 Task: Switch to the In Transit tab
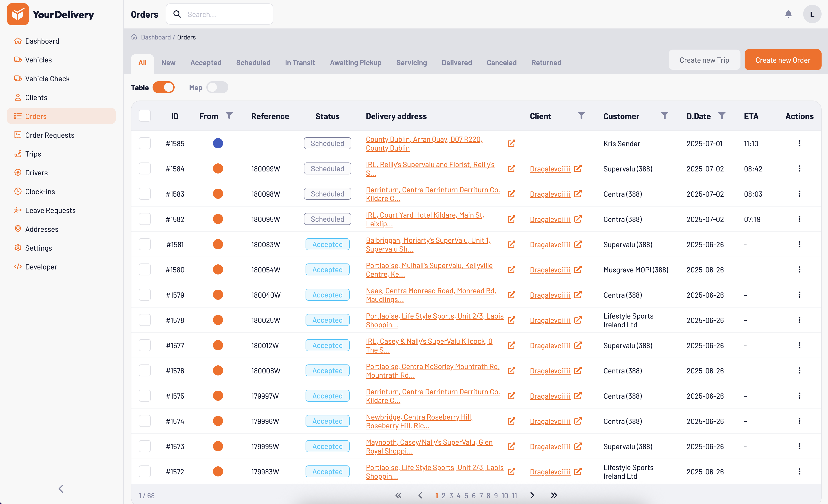coord(300,62)
